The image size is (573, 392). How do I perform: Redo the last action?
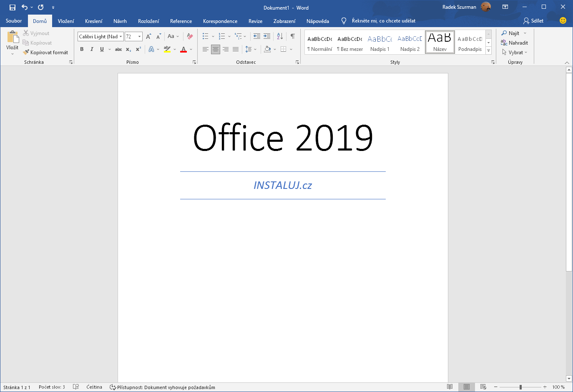pyautogui.click(x=40, y=7)
